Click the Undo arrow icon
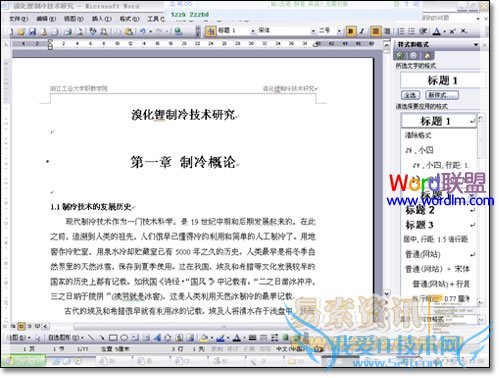This screenshot has width=500, height=378. click(x=143, y=31)
